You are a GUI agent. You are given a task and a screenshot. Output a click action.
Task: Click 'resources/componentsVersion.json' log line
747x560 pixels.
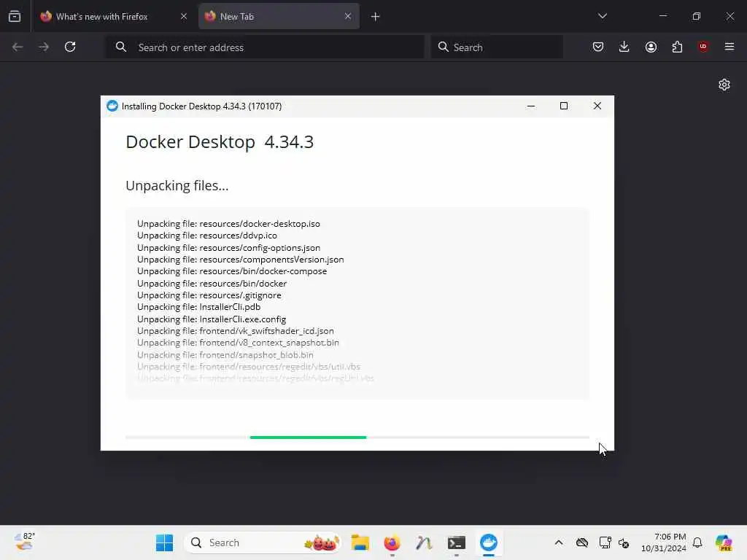pos(241,260)
